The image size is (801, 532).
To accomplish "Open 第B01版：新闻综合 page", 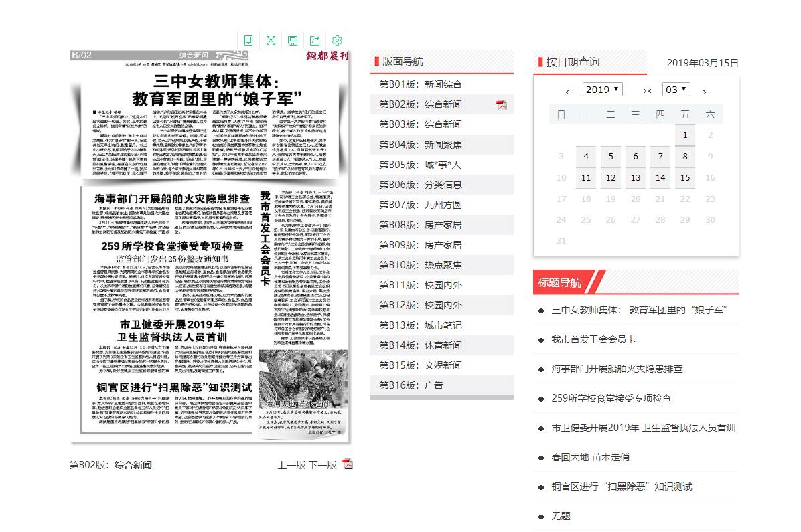I will (x=420, y=84).
